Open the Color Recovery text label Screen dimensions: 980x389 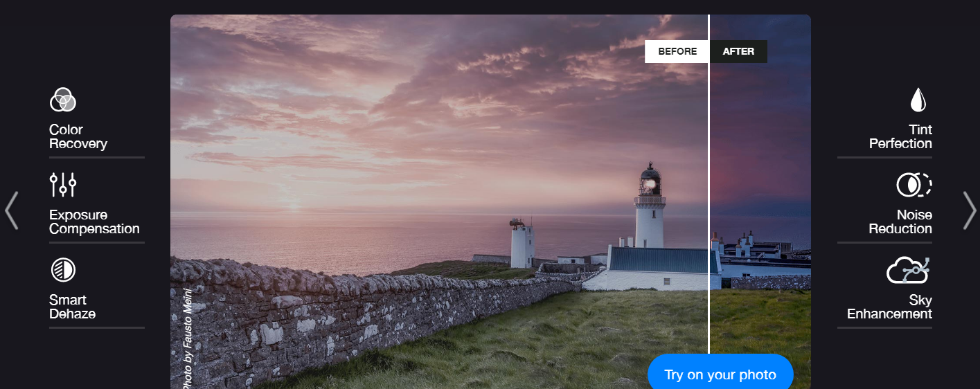(x=78, y=137)
